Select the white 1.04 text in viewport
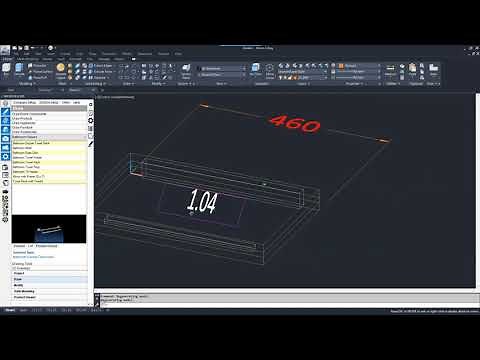This screenshot has height=360, width=480. tap(202, 201)
